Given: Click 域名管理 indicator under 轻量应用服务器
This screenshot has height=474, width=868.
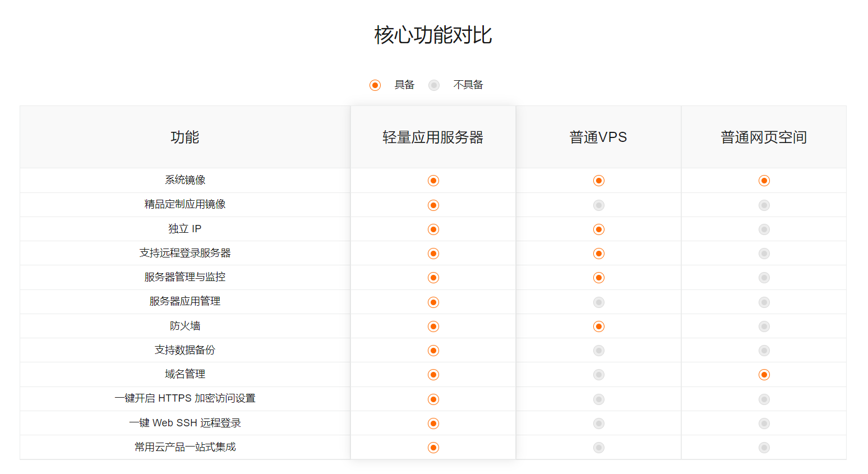Looking at the screenshot, I should (433, 375).
